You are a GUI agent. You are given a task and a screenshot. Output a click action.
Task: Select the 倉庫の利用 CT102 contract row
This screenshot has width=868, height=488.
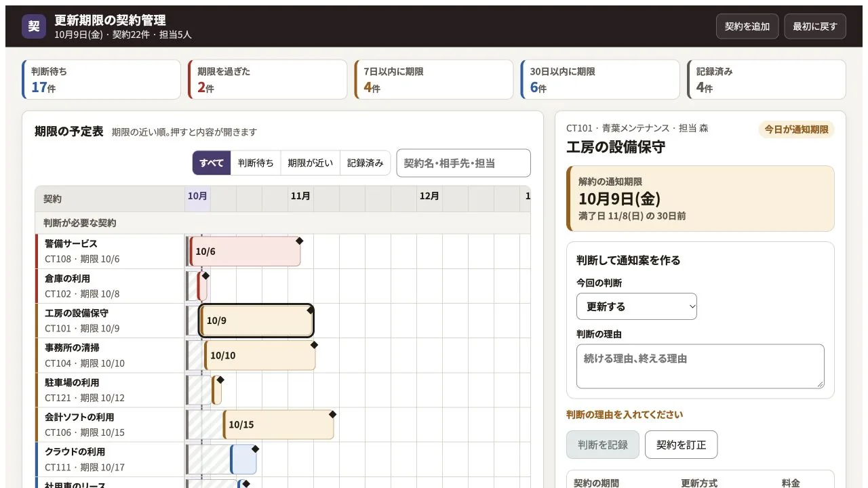point(110,286)
